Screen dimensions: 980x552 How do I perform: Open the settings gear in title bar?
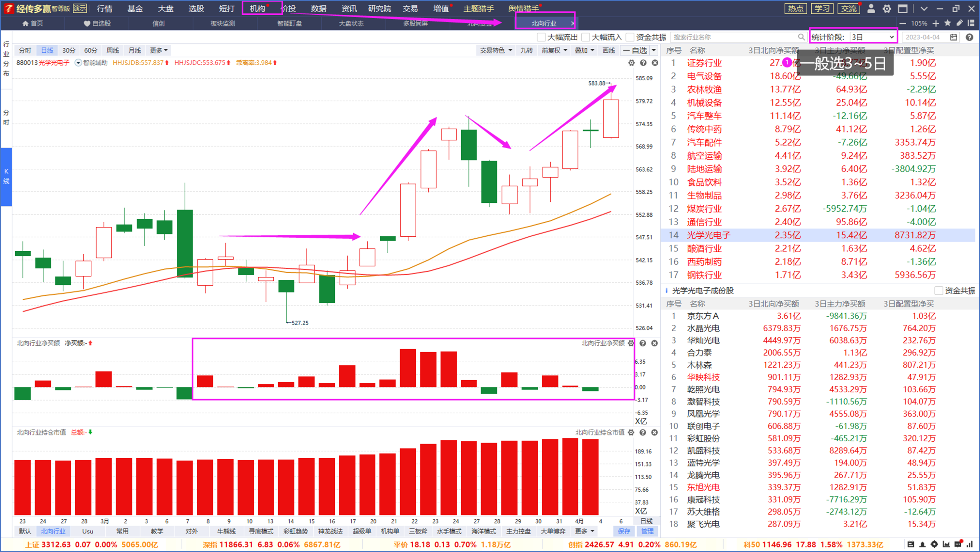click(886, 8)
